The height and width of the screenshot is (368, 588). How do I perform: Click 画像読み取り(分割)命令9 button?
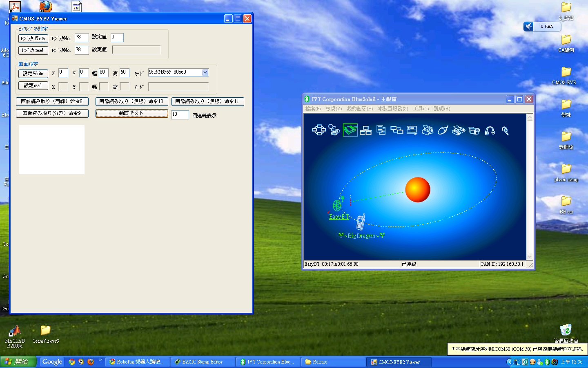(x=52, y=113)
